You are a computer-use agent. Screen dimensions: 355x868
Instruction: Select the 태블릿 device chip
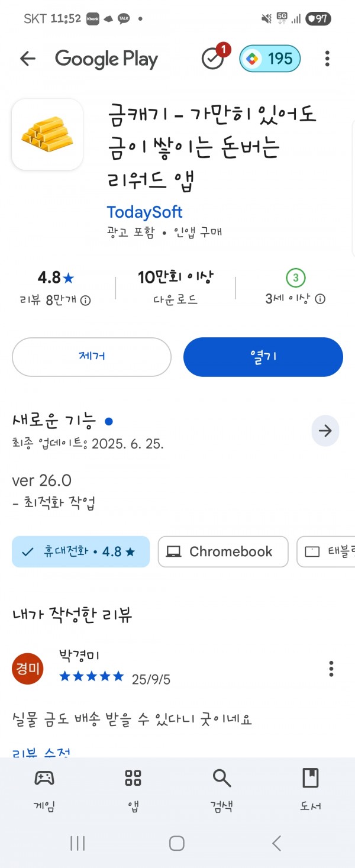326,551
